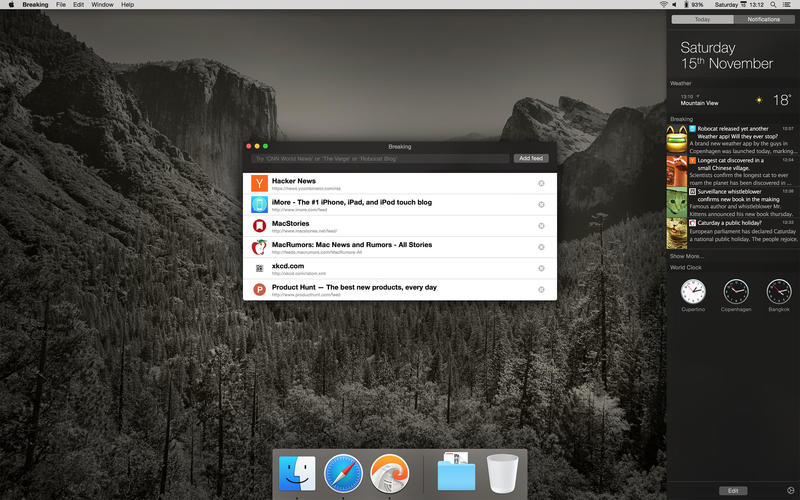Viewport: 800px width, 500px height.
Task: Remove the xkcd.com feed
Action: [541, 268]
